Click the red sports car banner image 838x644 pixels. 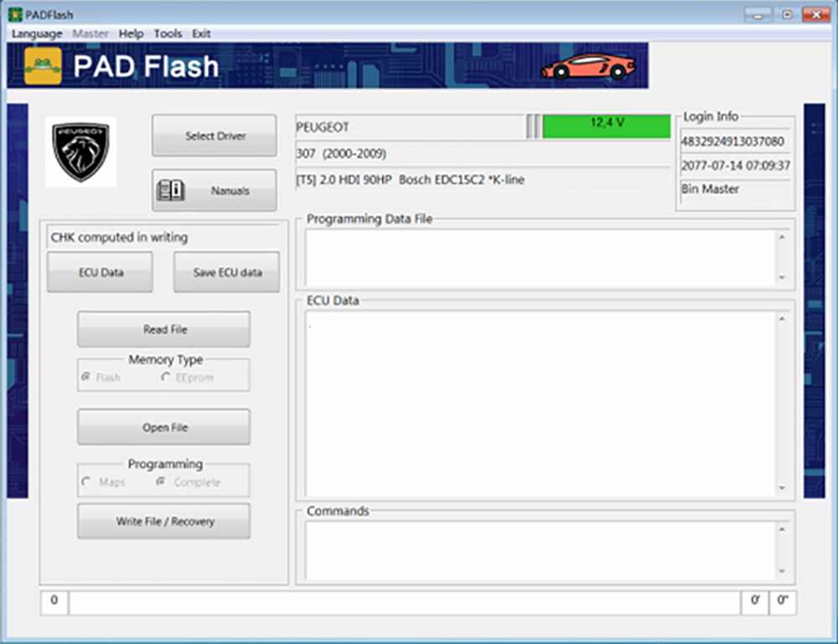(588, 66)
